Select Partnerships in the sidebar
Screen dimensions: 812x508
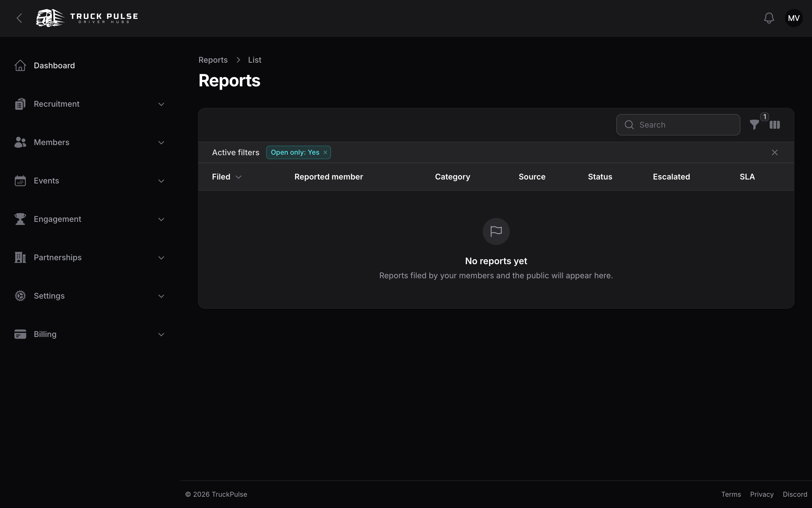(58, 257)
